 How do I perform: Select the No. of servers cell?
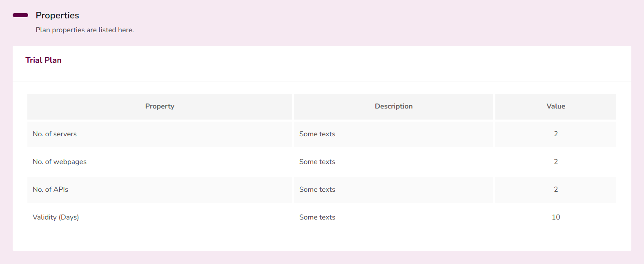tap(160, 134)
